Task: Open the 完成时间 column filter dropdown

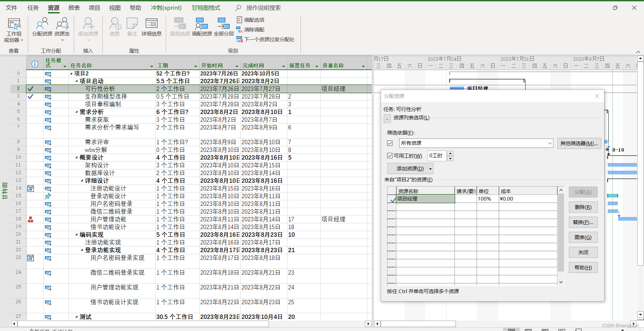Action: coord(283,66)
